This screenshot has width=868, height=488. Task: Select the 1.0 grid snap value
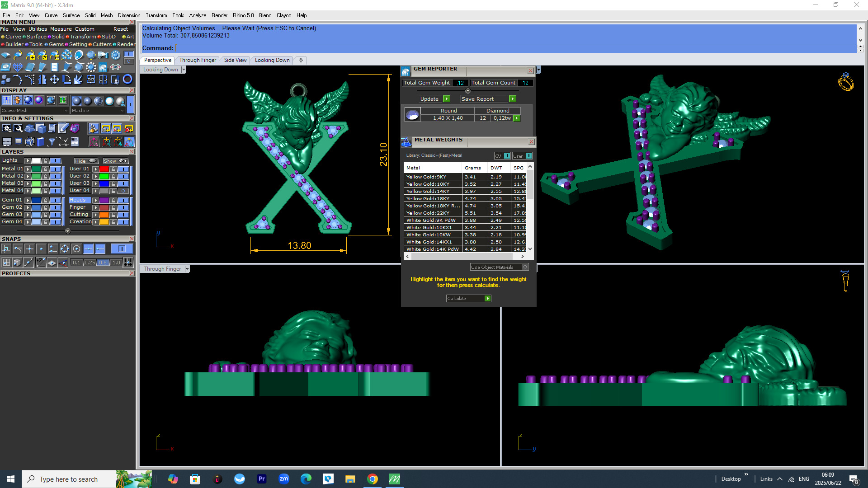pyautogui.click(x=116, y=263)
